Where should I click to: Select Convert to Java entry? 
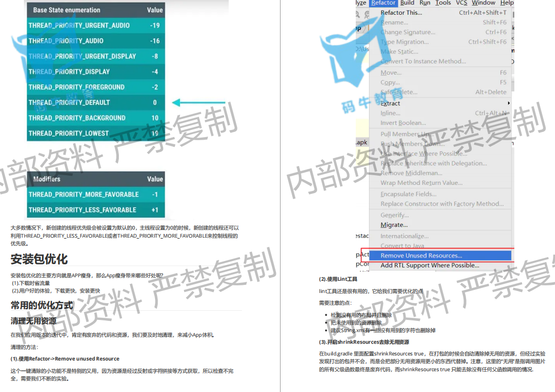[x=440, y=246]
